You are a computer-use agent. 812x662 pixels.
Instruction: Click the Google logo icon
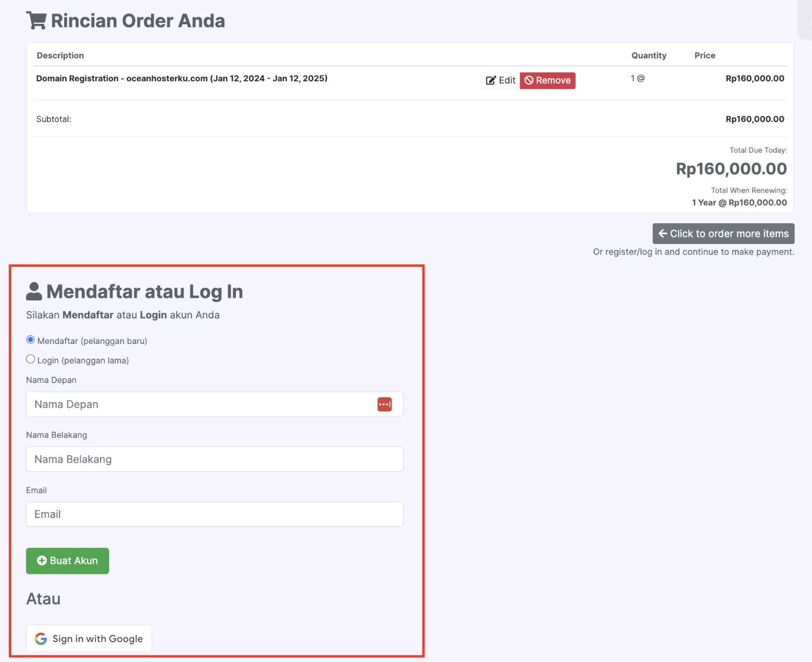[41, 639]
